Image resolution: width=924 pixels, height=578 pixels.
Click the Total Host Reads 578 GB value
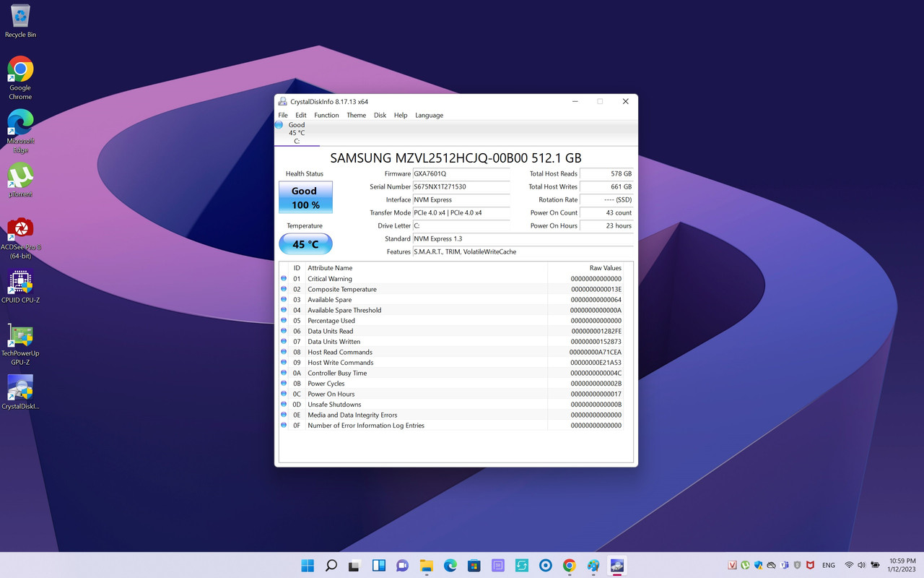click(x=606, y=174)
